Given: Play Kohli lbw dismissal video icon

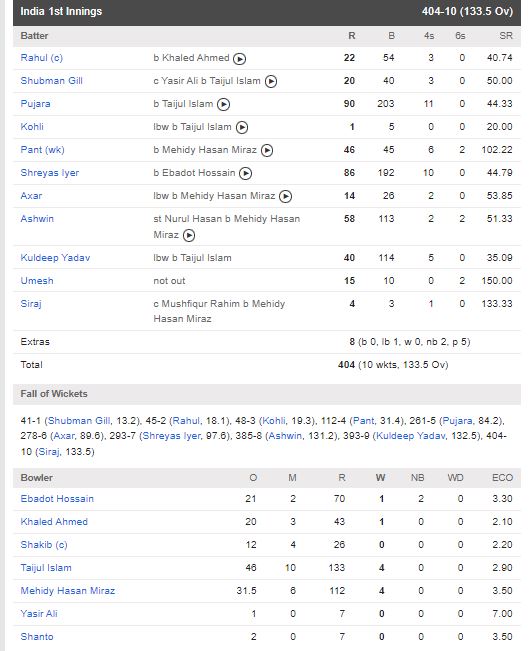Looking at the screenshot, I should [x=242, y=127].
